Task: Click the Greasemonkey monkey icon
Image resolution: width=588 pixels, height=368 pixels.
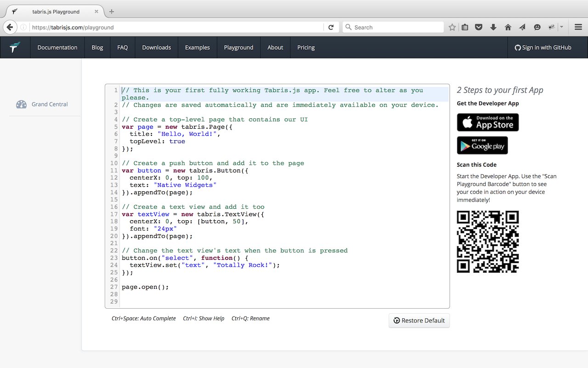Action: coord(552,27)
